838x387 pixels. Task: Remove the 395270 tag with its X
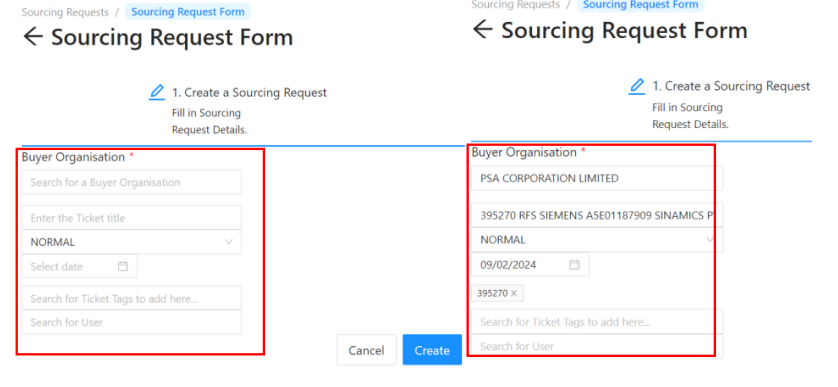click(514, 293)
